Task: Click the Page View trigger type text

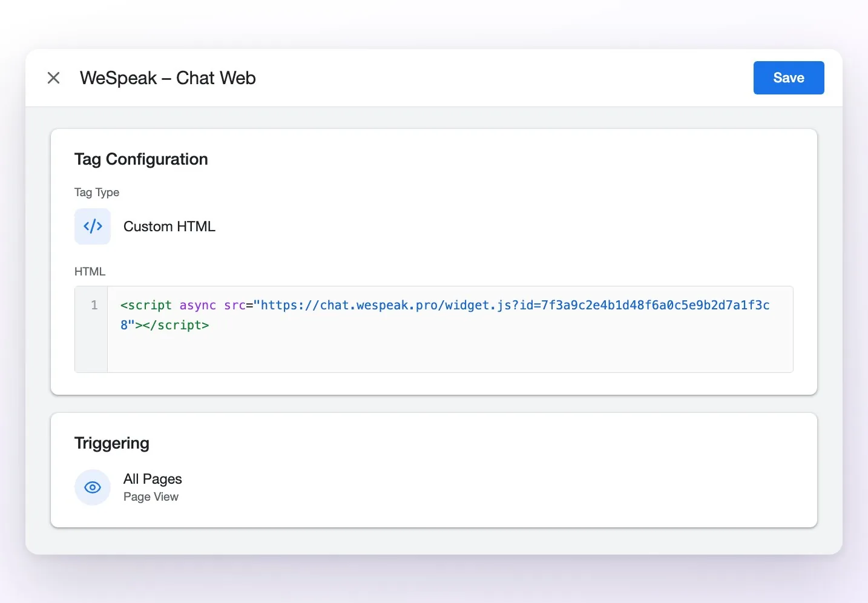Action: [151, 497]
